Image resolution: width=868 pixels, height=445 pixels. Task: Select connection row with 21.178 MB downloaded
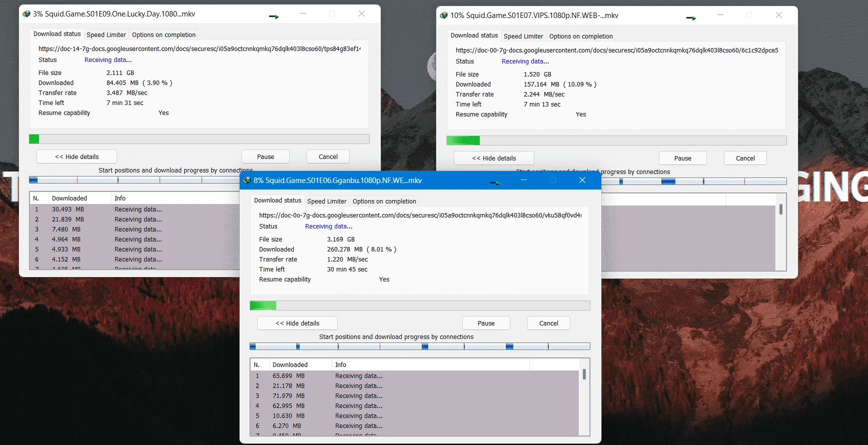click(415, 385)
